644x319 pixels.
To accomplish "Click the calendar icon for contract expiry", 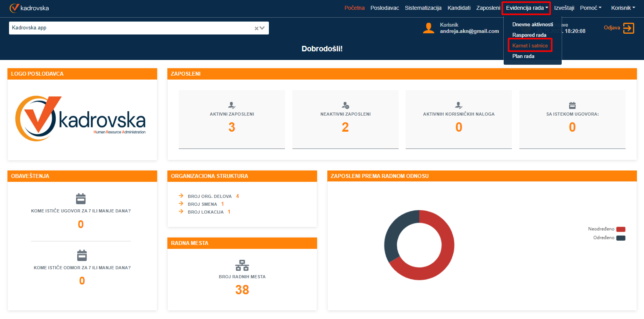I will pos(81,199).
